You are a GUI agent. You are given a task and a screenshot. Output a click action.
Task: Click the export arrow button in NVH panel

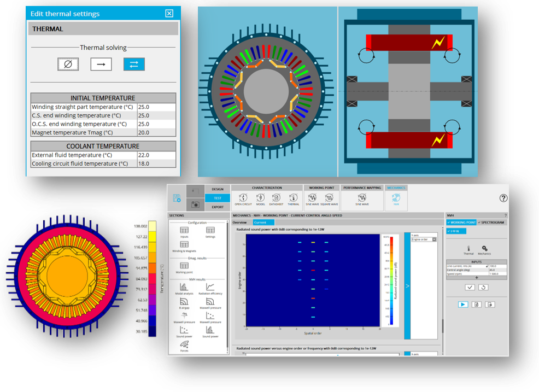pyautogui.click(x=490, y=305)
